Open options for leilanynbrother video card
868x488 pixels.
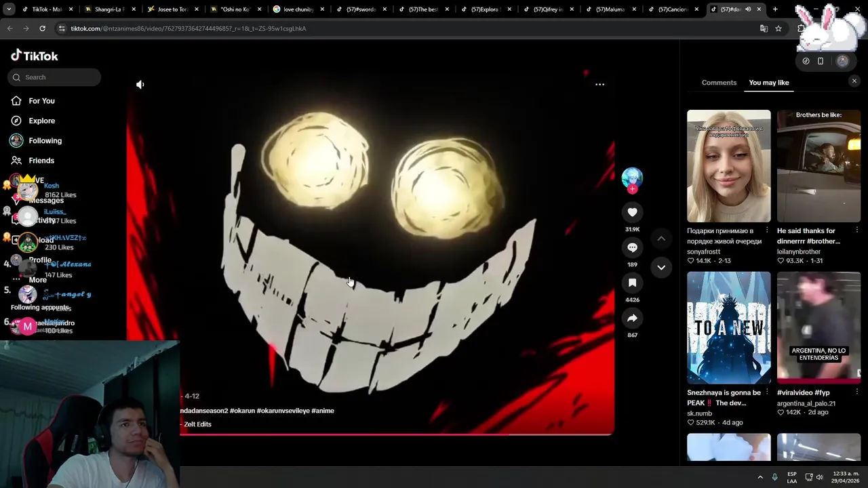point(856,230)
